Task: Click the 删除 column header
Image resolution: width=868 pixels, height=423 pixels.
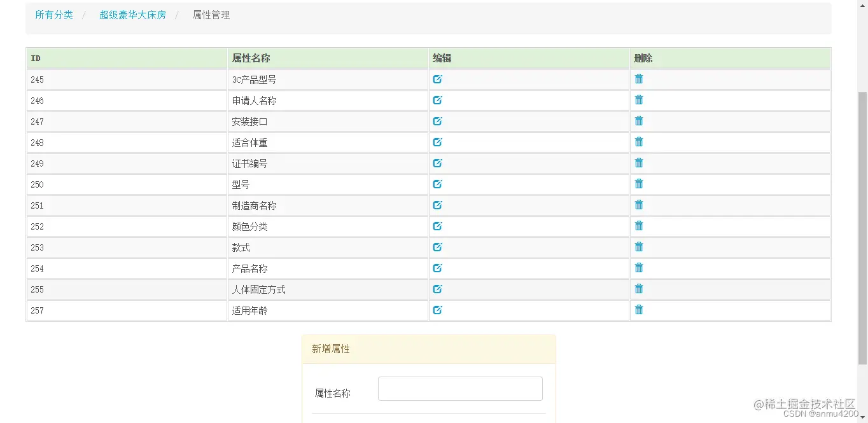Action: (x=731, y=58)
